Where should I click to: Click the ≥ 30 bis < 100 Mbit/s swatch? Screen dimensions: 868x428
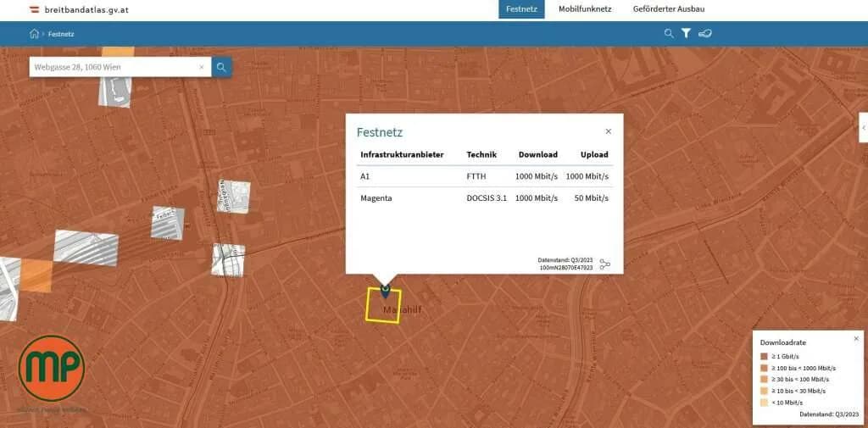pyautogui.click(x=764, y=380)
